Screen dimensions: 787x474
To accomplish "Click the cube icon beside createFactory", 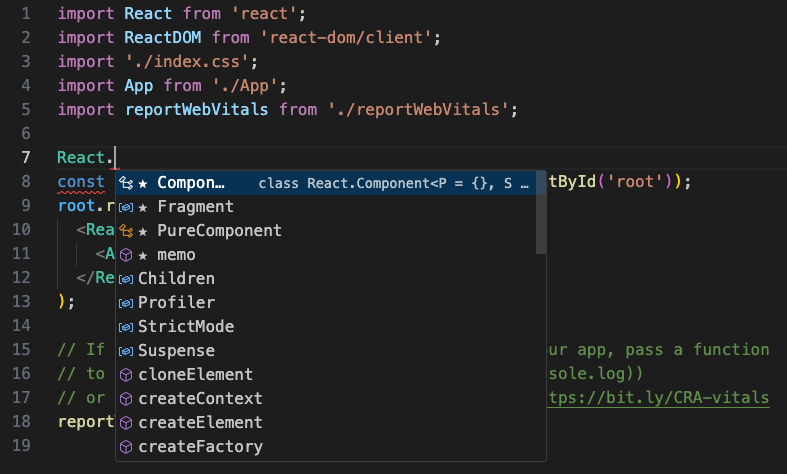I will [x=127, y=447].
